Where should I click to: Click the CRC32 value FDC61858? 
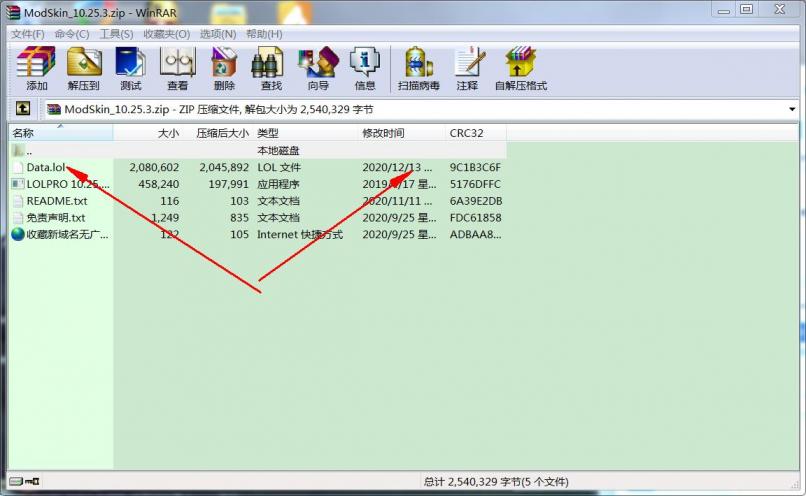[475, 218]
